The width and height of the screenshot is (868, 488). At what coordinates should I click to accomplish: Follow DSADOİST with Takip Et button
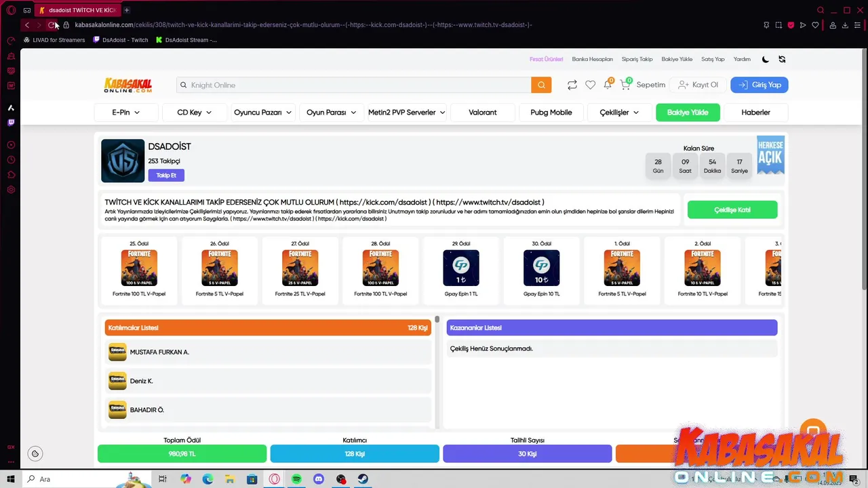[x=166, y=175]
